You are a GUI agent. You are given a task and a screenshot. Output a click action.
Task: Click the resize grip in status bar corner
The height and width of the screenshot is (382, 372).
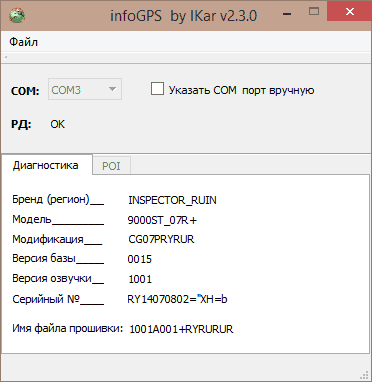pos(366,374)
